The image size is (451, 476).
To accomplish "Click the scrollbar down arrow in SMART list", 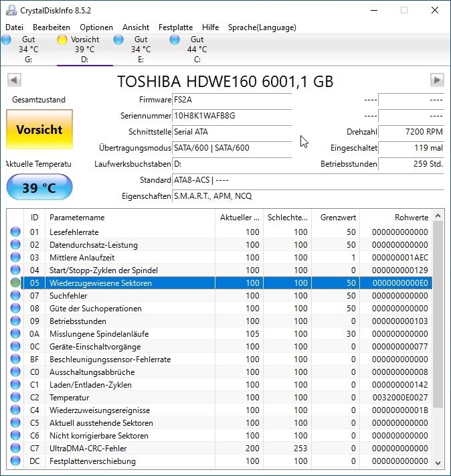I will [x=438, y=463].
